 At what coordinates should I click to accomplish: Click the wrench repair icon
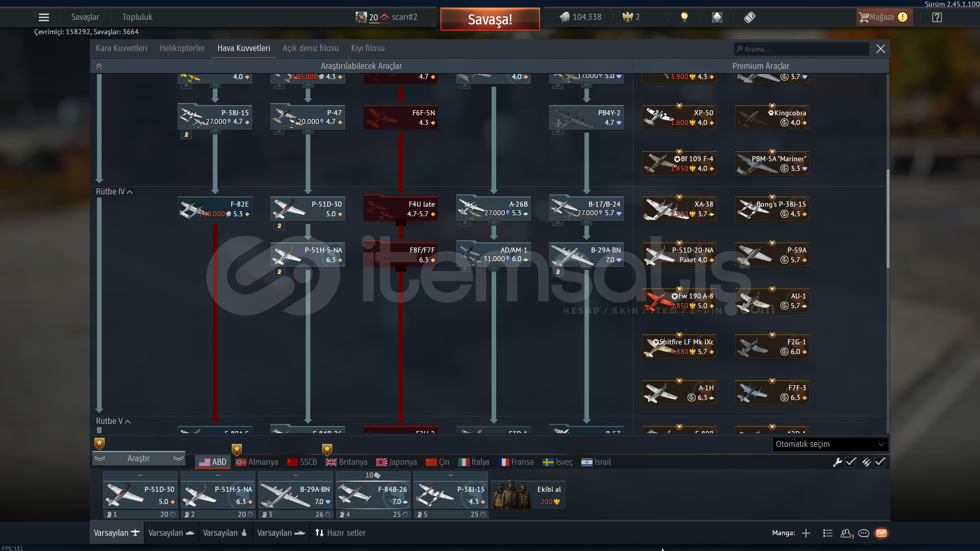pos(837,462)
